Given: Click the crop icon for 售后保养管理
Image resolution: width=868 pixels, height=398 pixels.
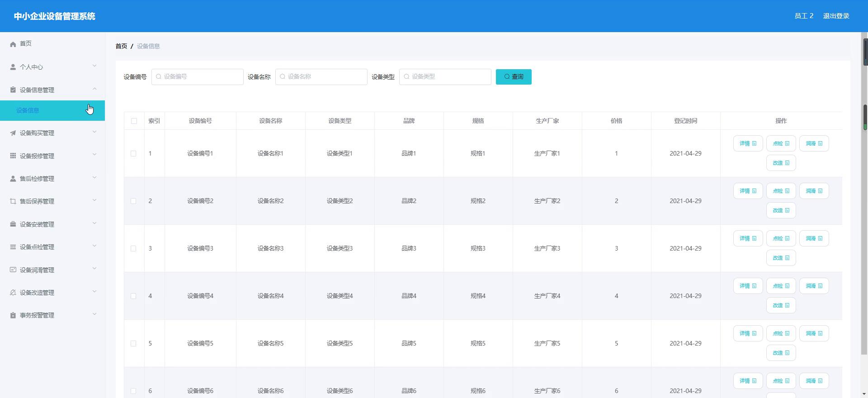Looking at the screenshot, I should (13, 201).
